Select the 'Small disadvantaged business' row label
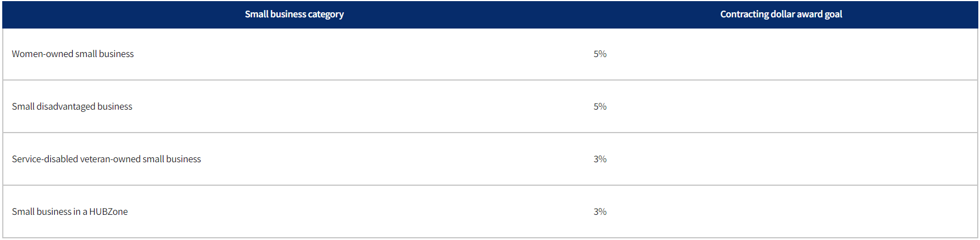Screen dimensions: 980x240 [x=72, y=106]
